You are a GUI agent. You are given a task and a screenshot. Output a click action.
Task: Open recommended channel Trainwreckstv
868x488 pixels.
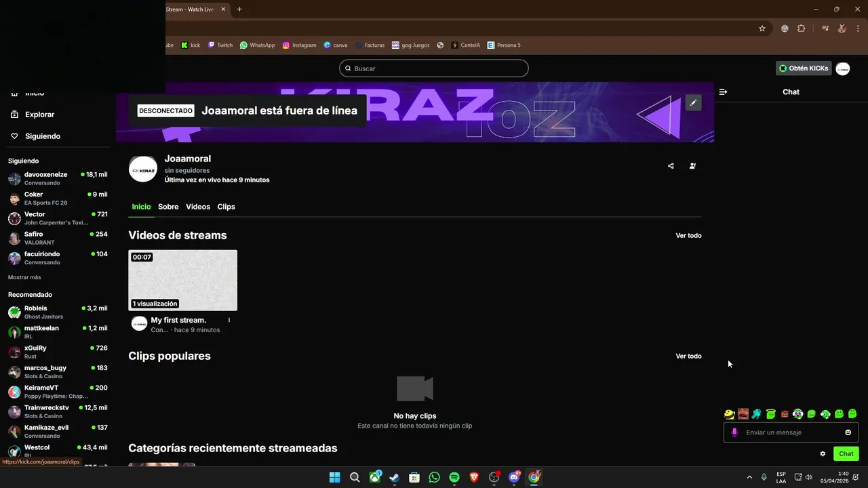(x=58, y=411)
